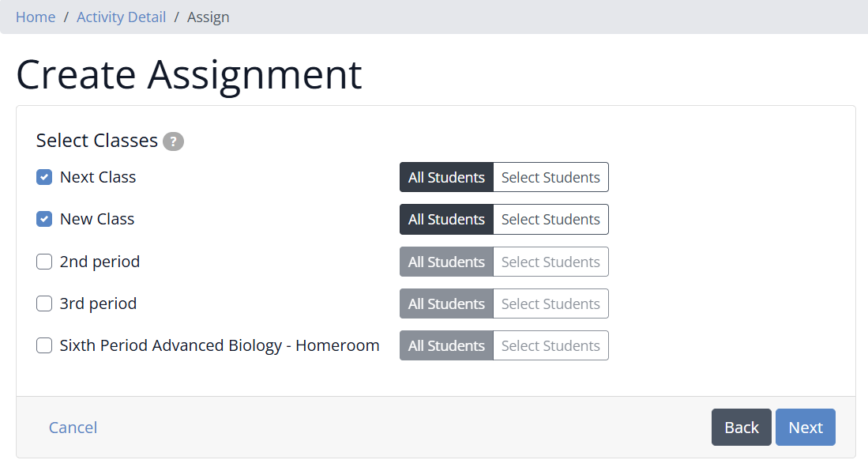Click the Back button

coord(741,428)
